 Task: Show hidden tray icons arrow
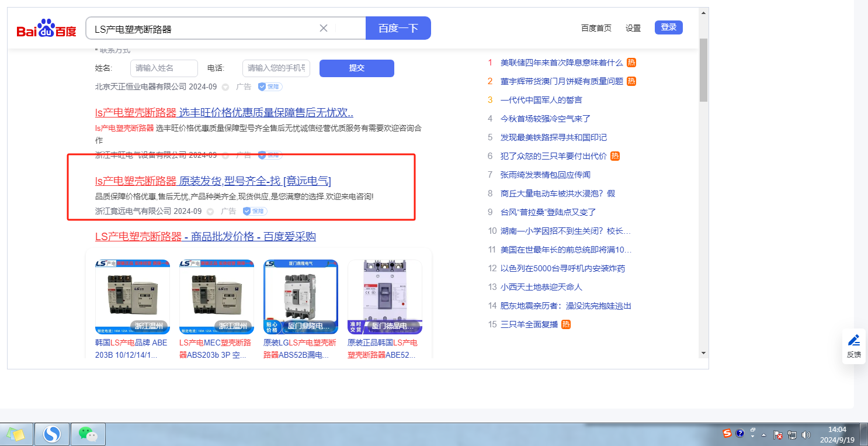[x=763, y=435]
